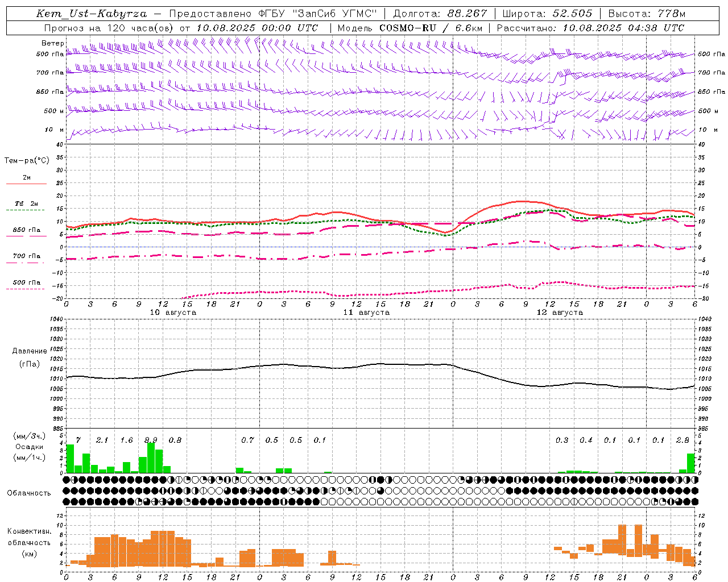Click the precipitation total 2.8
728x582 pixels.
pos(682,440)
